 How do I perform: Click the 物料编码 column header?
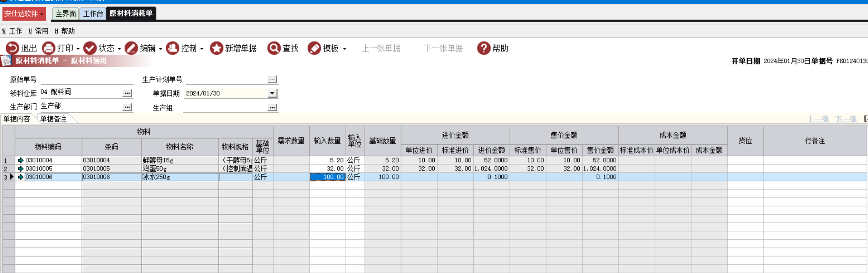[48, 147]
